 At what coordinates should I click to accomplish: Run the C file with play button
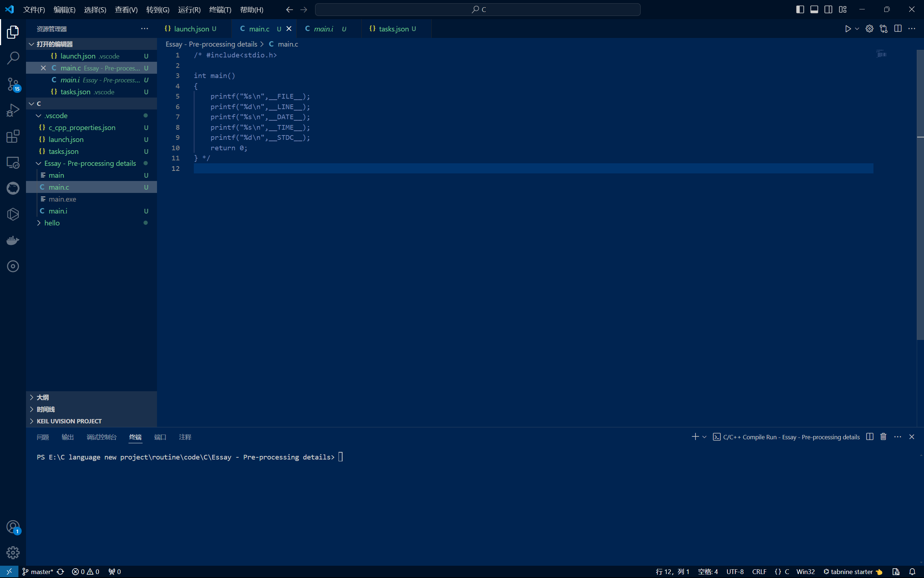point(847,29)
